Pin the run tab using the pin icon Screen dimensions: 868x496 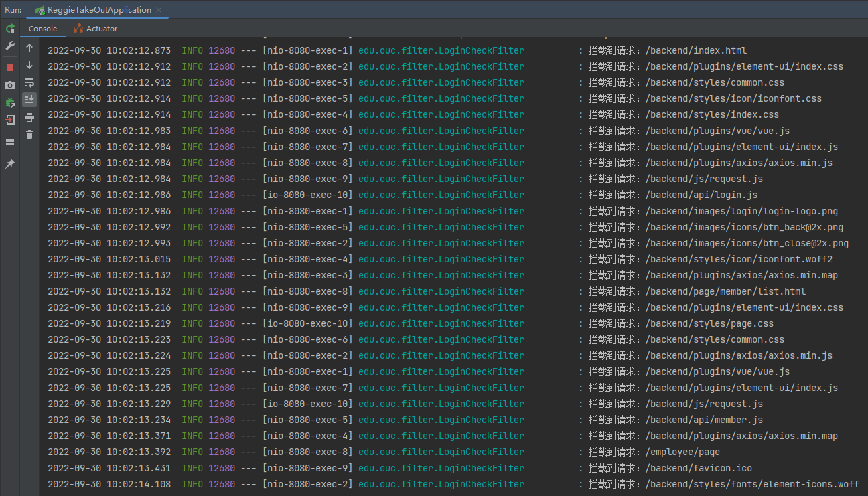pyautogui.click(x=10, y=164)
